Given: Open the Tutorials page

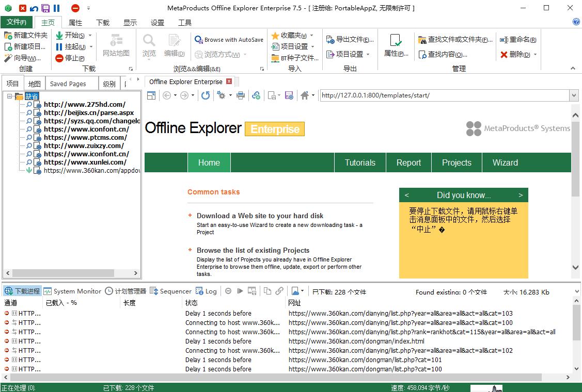Looking at the screenshot, I should click(360, 163).
